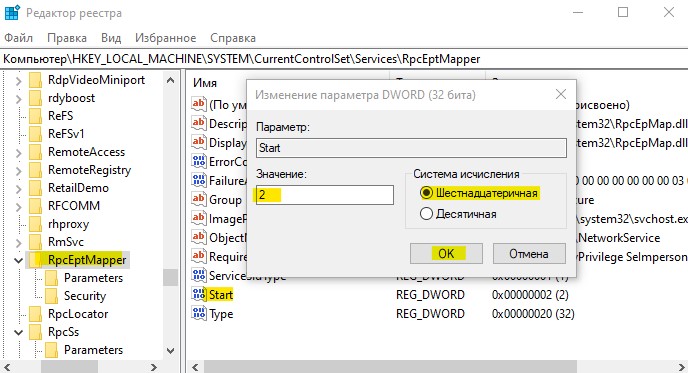
Task: Open the Вид menu
Action: tap(111, 38)
